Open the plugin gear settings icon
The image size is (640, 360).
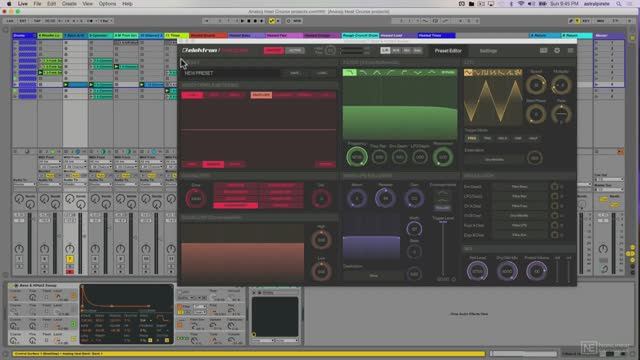click(x=557, y=51)
